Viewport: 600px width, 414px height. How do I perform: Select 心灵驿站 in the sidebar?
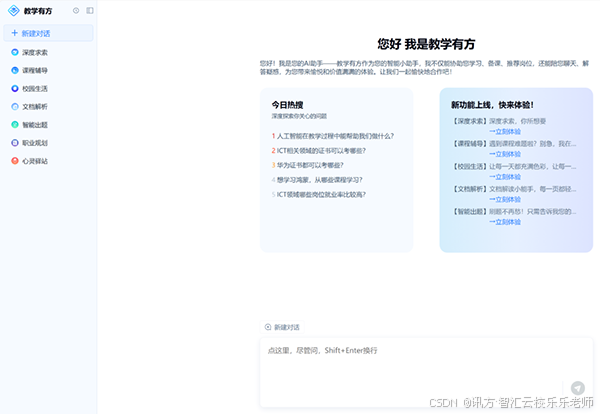35,161
